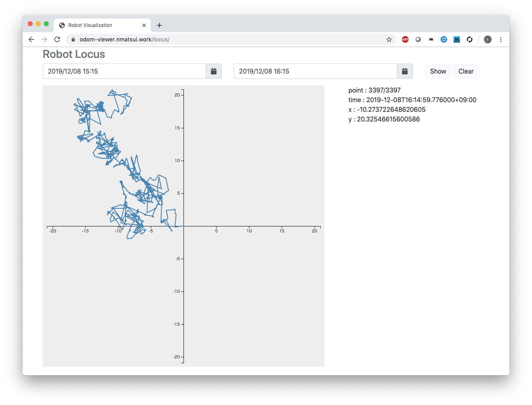Screen dimensions: 532x405
Task: Open the calendar picker for the start date
Action: pyautogui.click(x=214, y=71)
